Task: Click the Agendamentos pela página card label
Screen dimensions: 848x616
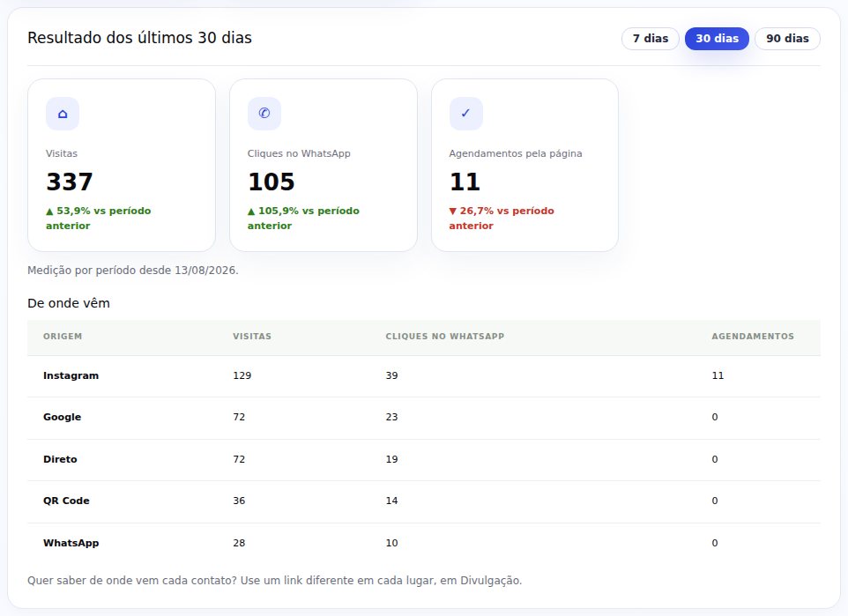Action: tap(516, 153)
